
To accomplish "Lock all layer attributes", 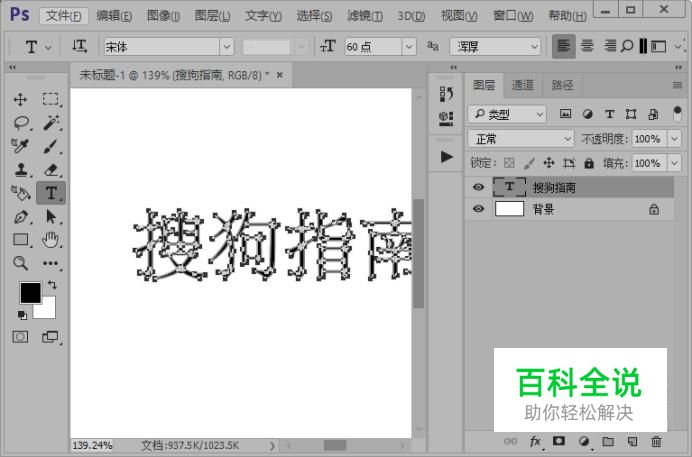I will (589, 163).
